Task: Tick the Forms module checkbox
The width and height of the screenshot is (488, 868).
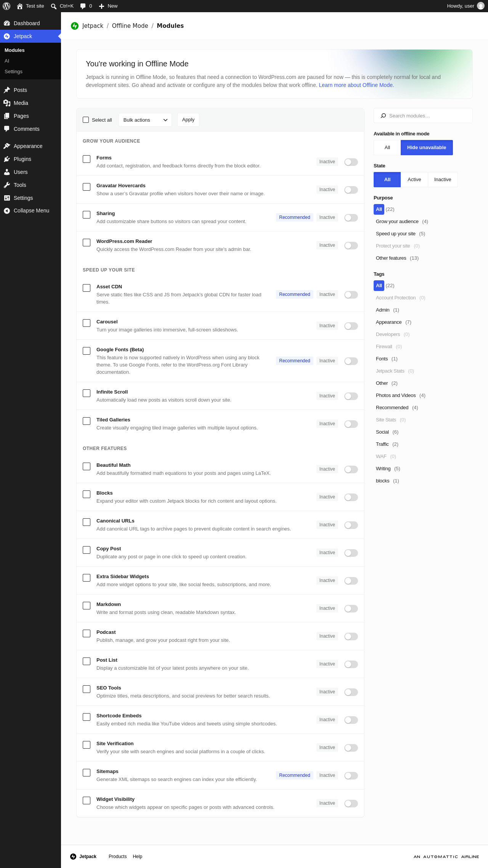Action: [87, 159]
